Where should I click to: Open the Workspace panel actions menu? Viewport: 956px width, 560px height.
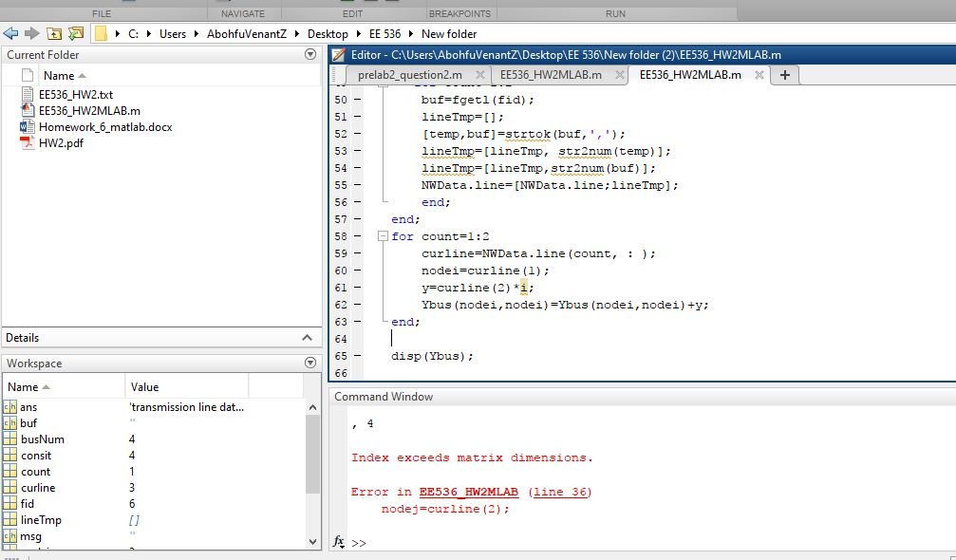click(309, 363)
